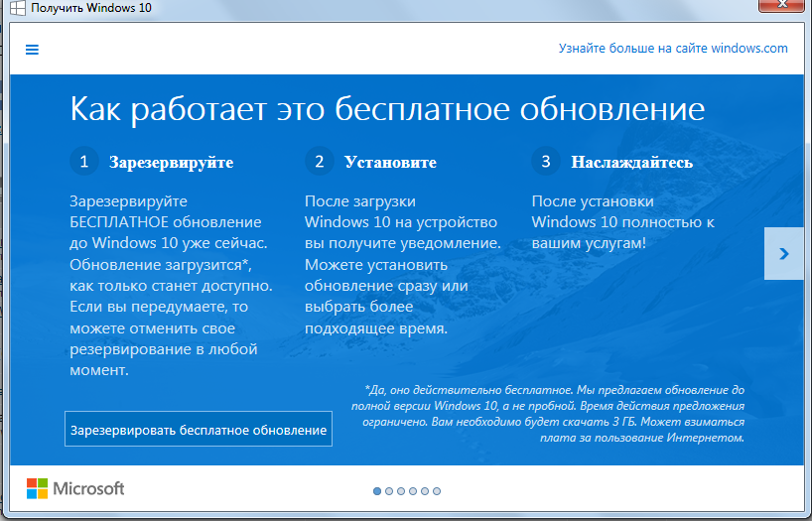Click the Windows logo in title bar

[x=17, y=8]
